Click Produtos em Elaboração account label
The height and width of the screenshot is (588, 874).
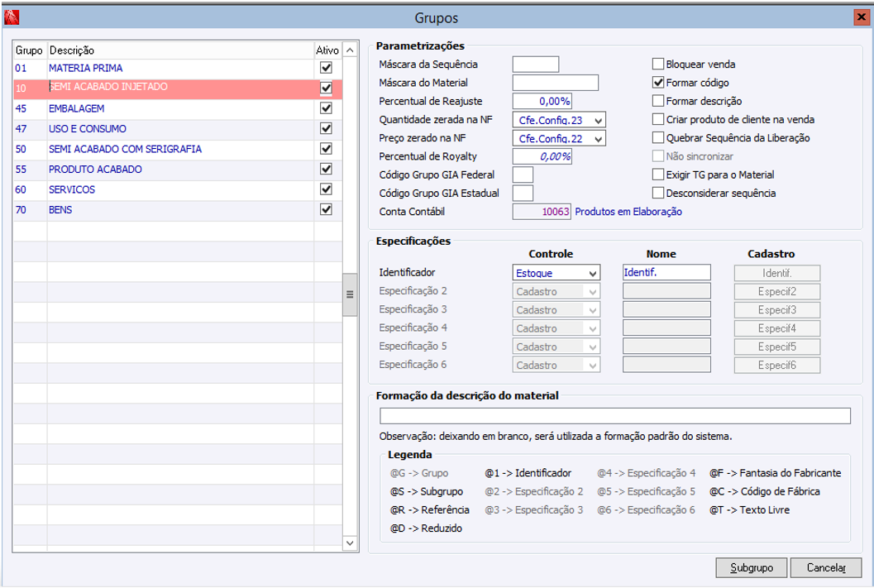(628, 211)
